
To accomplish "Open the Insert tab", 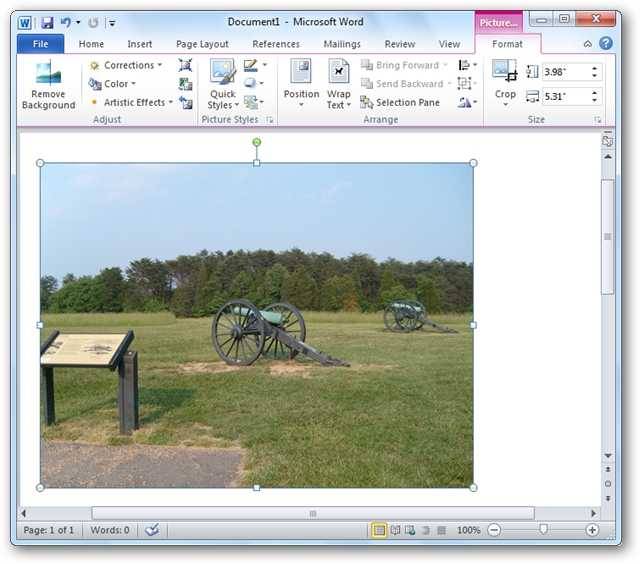I will pos(140,44).
